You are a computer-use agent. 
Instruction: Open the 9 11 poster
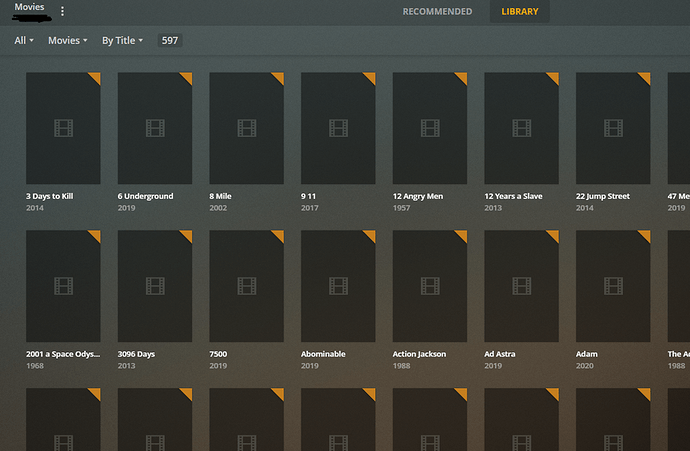(x=338, y=128)
